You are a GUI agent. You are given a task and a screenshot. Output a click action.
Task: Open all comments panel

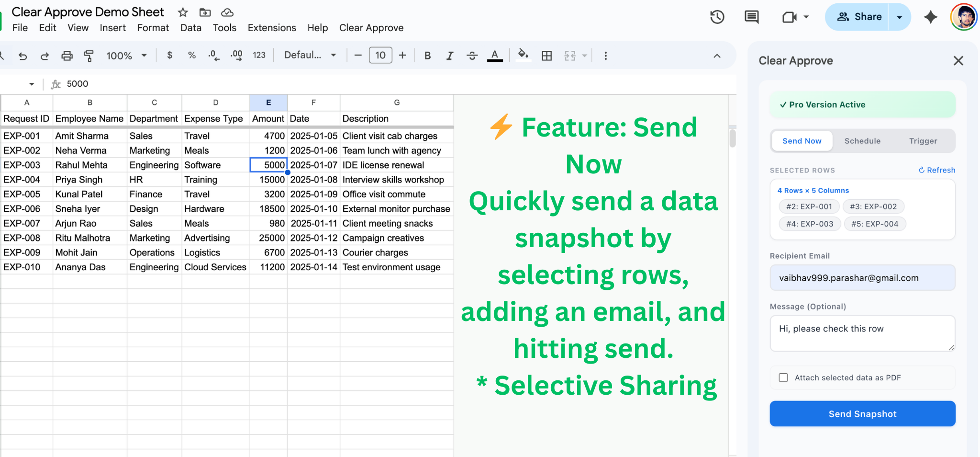tap(751, 16)
